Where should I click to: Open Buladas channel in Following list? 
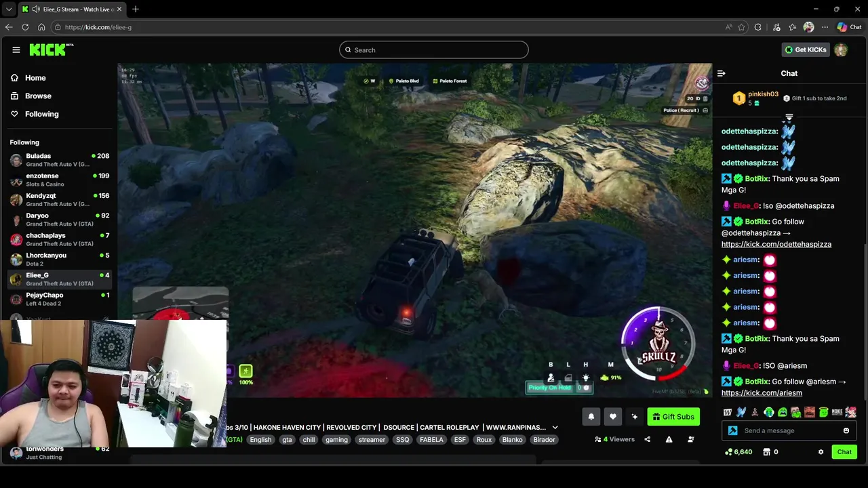click(60, 160)
